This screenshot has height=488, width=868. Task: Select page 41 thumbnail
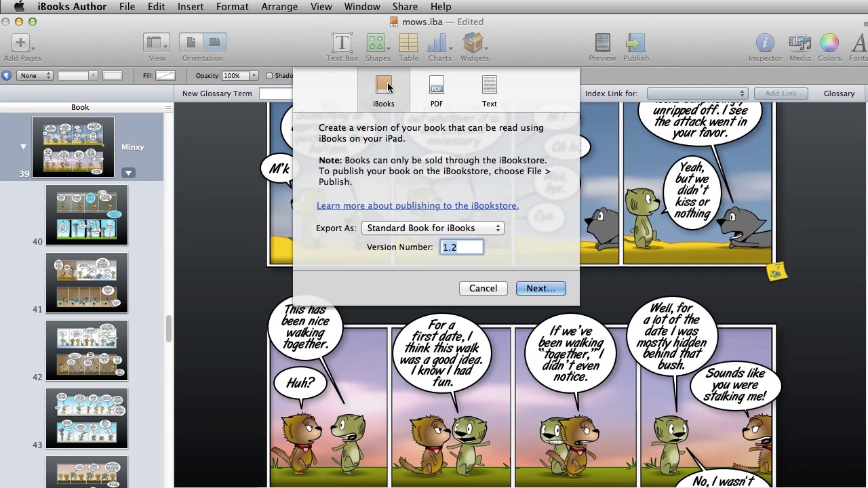(86, 283)
